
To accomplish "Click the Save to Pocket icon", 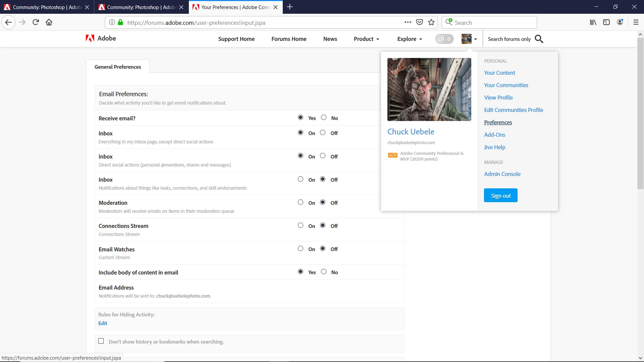I will point(419,22).
